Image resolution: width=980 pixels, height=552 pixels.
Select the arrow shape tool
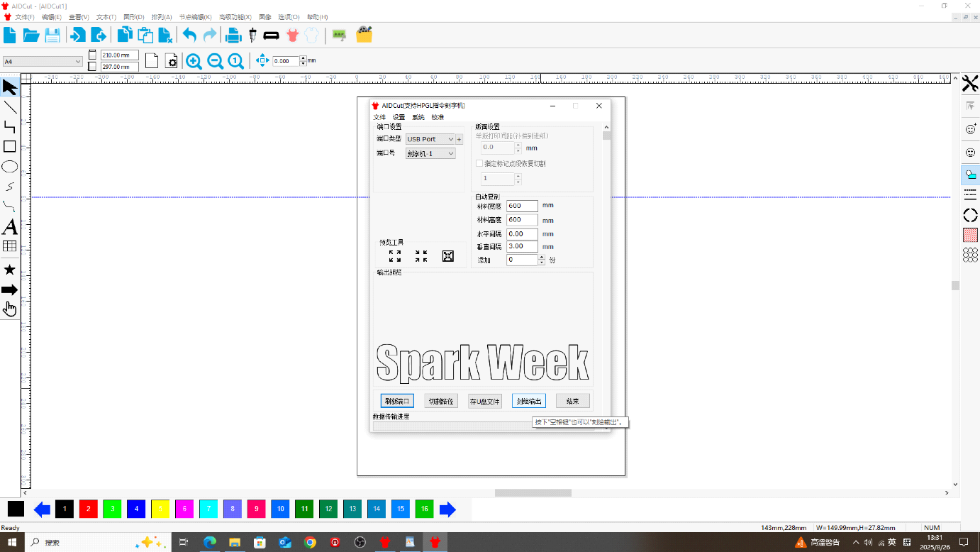tap(10, 289)
